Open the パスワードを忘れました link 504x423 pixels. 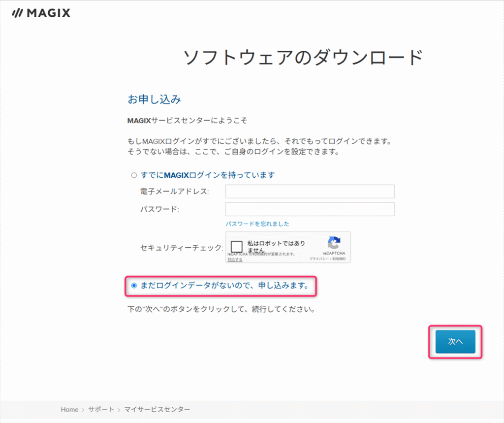pyautogui.click(x=257, y=224)
